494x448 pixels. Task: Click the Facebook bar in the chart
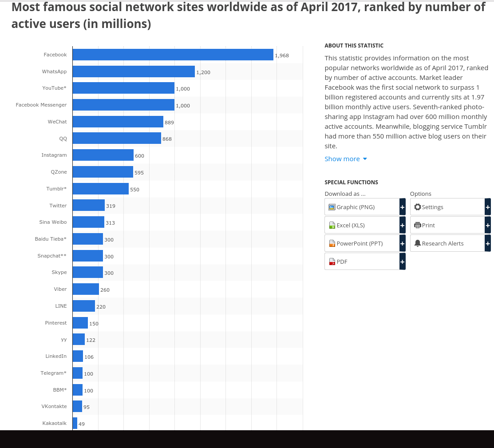point(173,55)
